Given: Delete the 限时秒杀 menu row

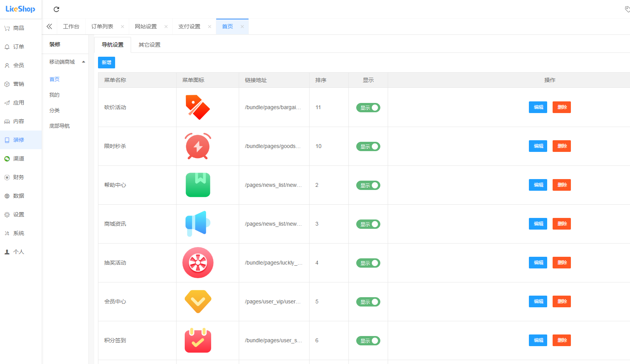Looking at the screenshot, I should point(562,146).
